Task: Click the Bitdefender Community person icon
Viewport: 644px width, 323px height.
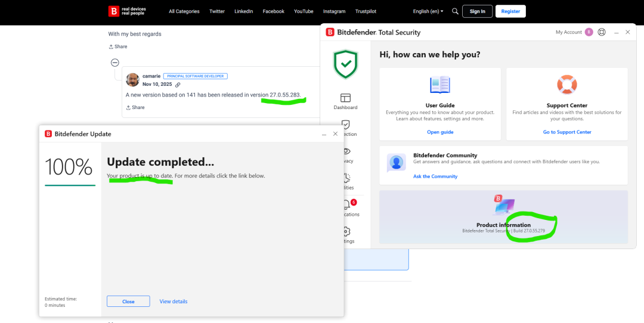Action: 397,163
